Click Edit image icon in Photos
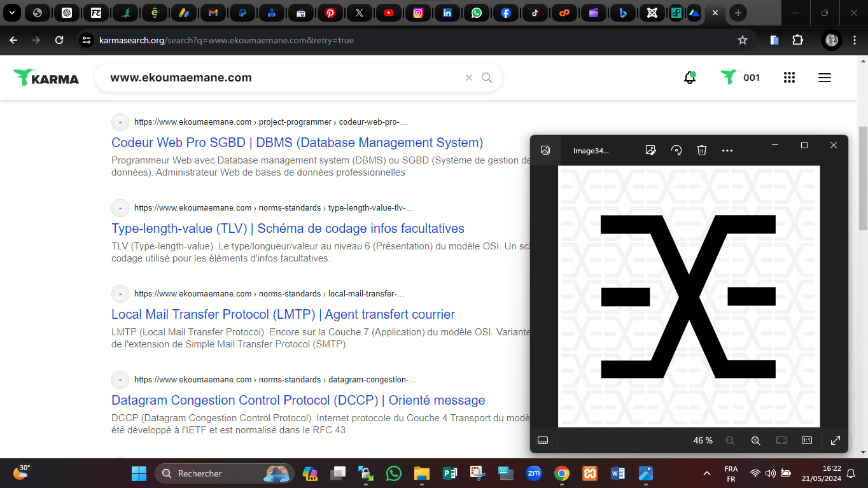 click(650, 150)
